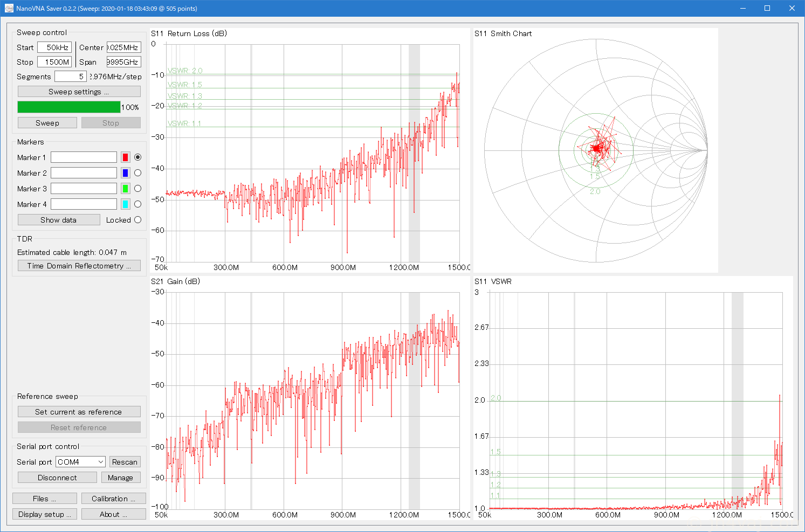The image size is (805, 532).
Task: Click the Span frequency input field
Action: 124,62
